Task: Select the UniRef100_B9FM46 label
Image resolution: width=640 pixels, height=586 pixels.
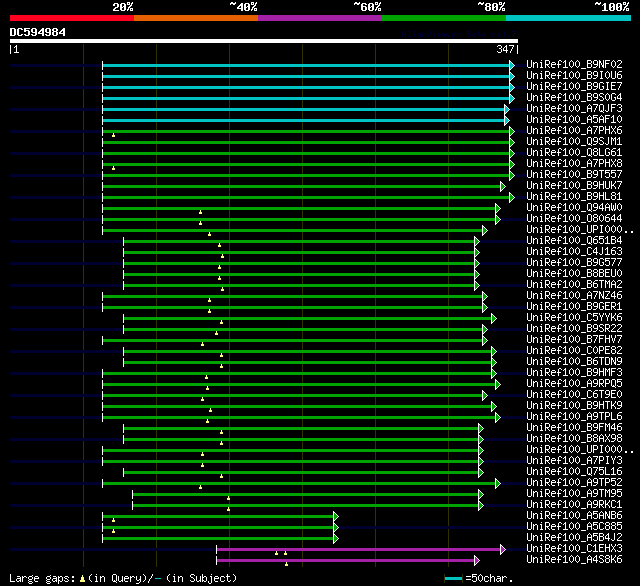Action: pyautogui.click(x=574, y=428)
